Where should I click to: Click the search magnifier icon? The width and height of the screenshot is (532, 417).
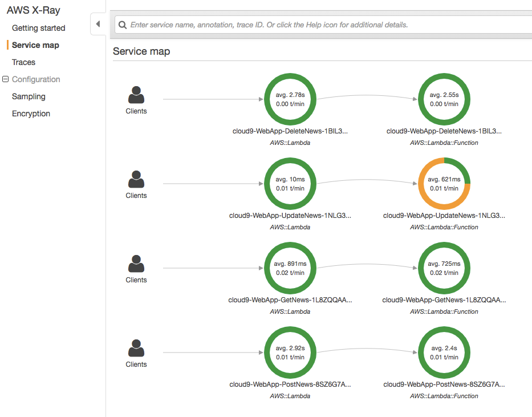123,25
